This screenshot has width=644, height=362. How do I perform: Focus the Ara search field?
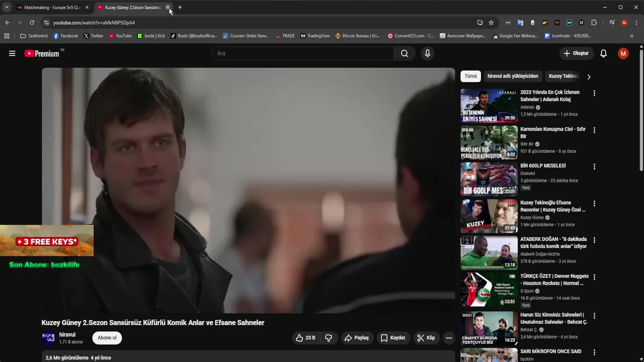click(302, 53)
